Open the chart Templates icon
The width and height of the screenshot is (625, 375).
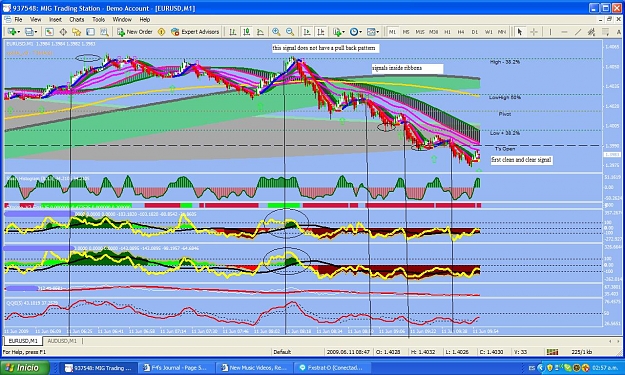[371, 32]
